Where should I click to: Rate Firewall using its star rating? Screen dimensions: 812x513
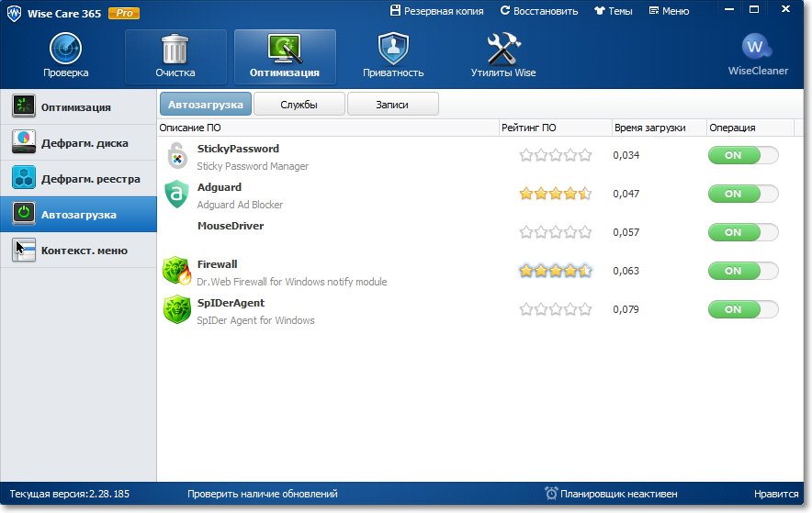pos(555,272)
